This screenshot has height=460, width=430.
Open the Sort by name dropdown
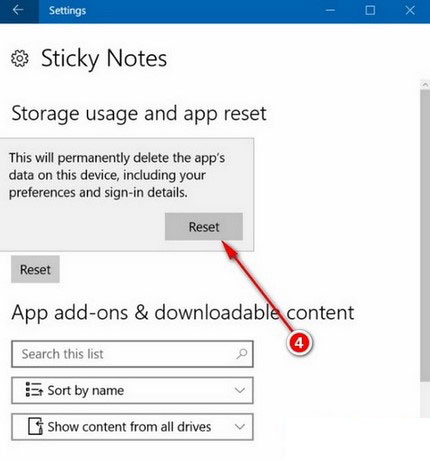click(132, 390)
